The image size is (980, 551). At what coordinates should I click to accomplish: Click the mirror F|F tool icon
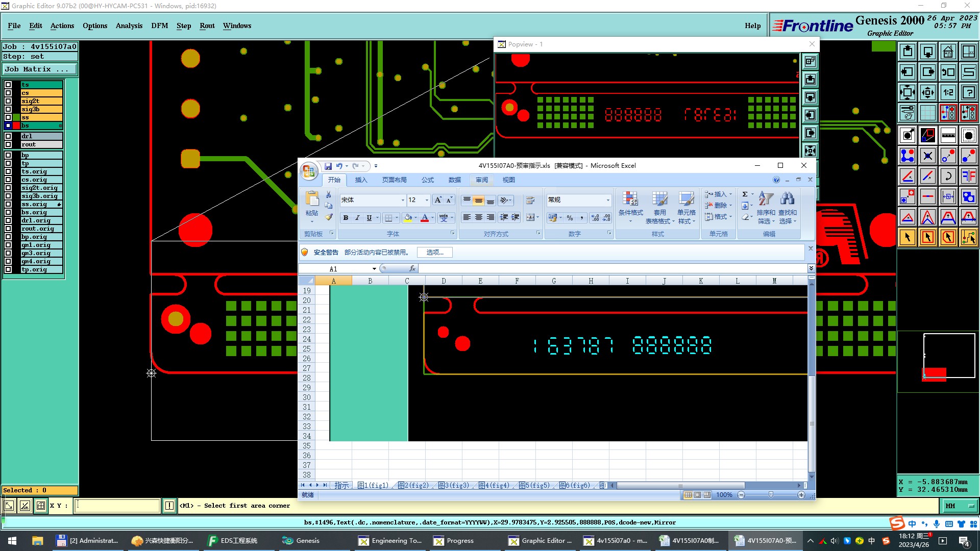[x=968, y=176]
